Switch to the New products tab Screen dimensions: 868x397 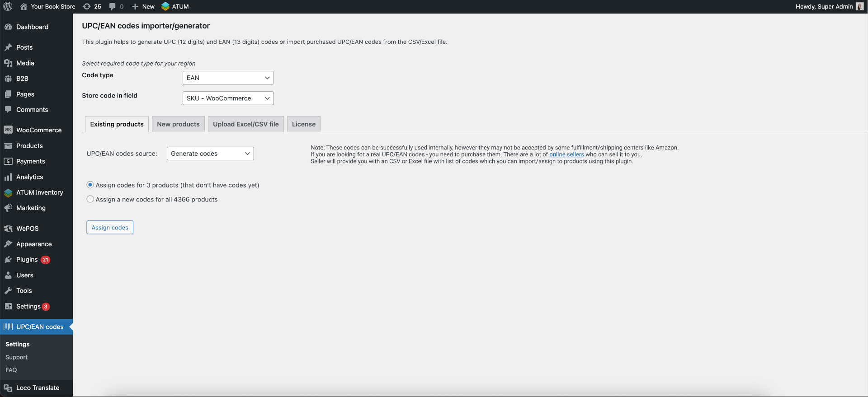click(x=178, y=124)
